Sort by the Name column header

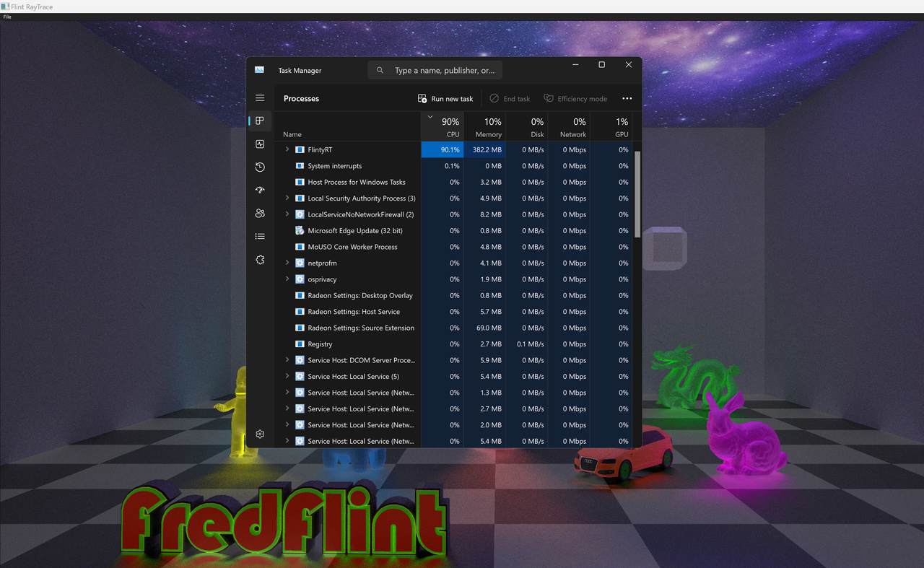pyautogui.click(x=349, y=126)
